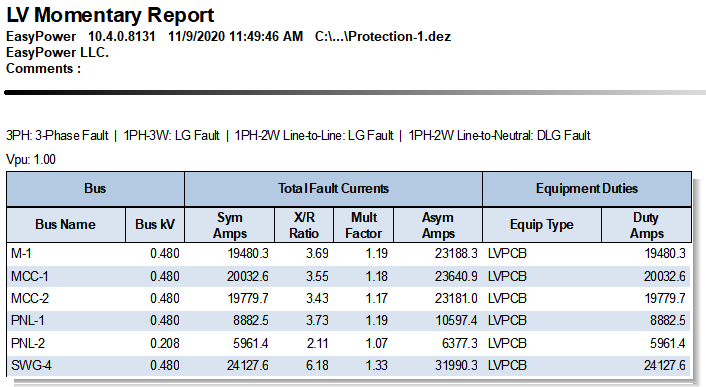
Task: Click the Sym Amps column header
Action: coord(230,225)
